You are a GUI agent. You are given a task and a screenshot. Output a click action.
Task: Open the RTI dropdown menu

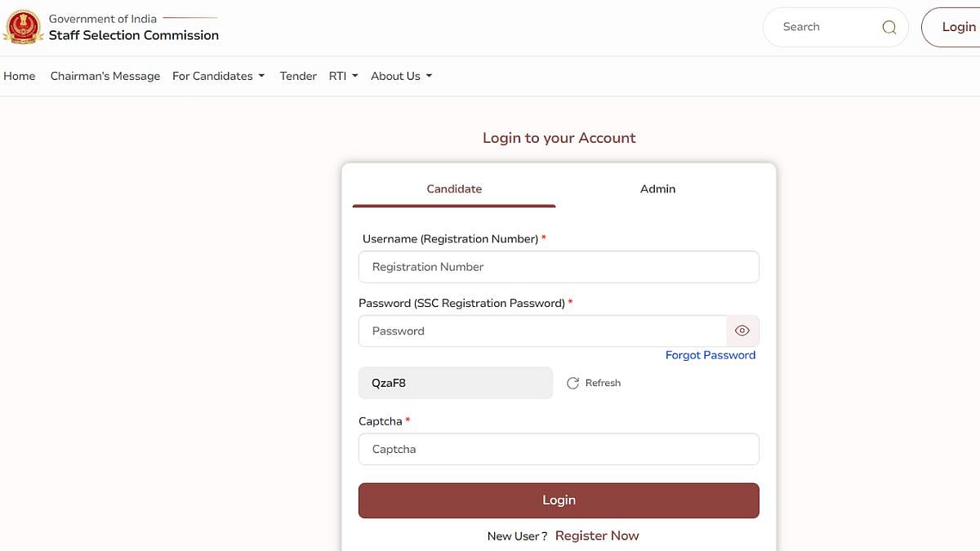pos(343,76)
